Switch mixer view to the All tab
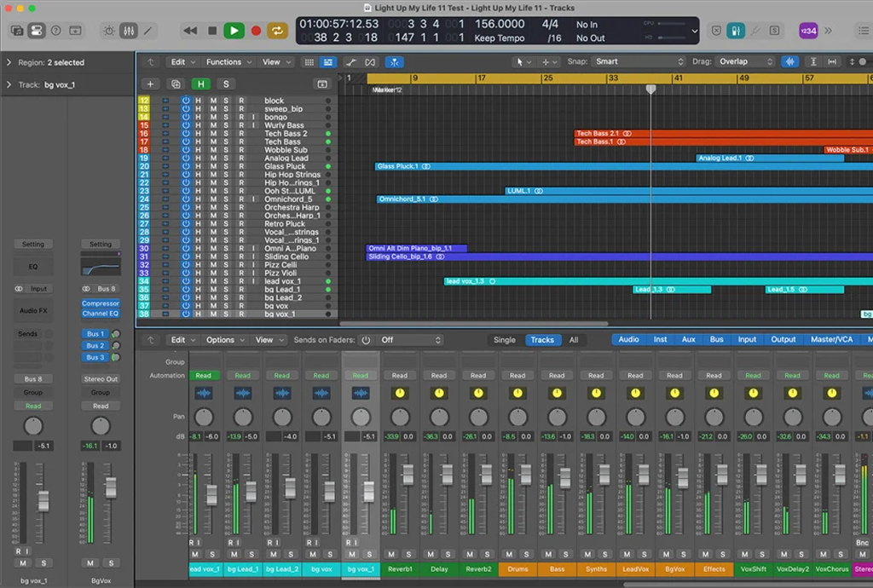This screenshot has width=873, height=588. [574, 340]
